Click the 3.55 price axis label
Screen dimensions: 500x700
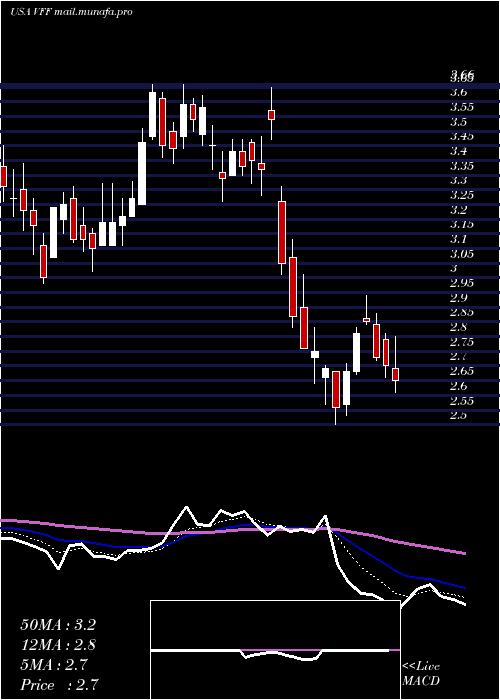coord(462,107)
